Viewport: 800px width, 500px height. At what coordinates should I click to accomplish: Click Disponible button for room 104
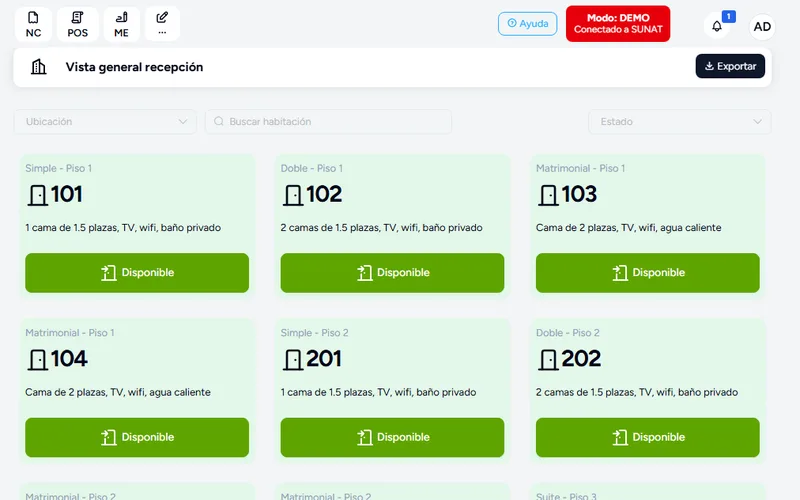pyautogui.click(x=137, y=437)
